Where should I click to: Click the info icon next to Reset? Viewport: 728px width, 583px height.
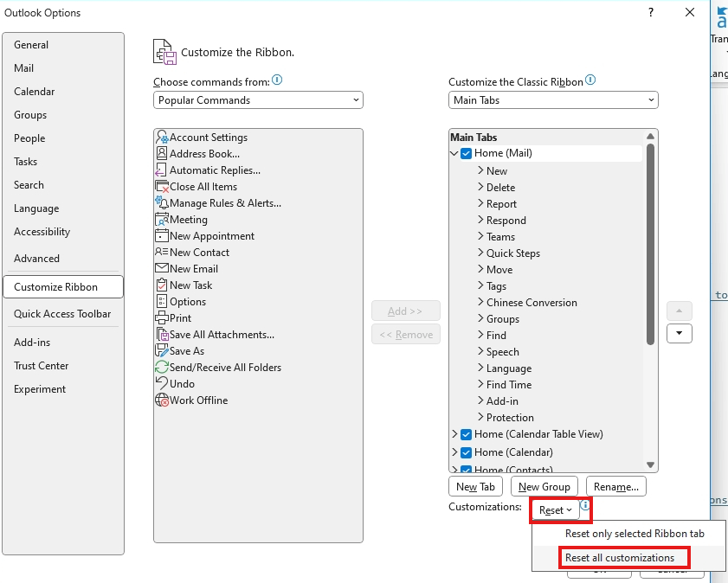pos(585,504)
